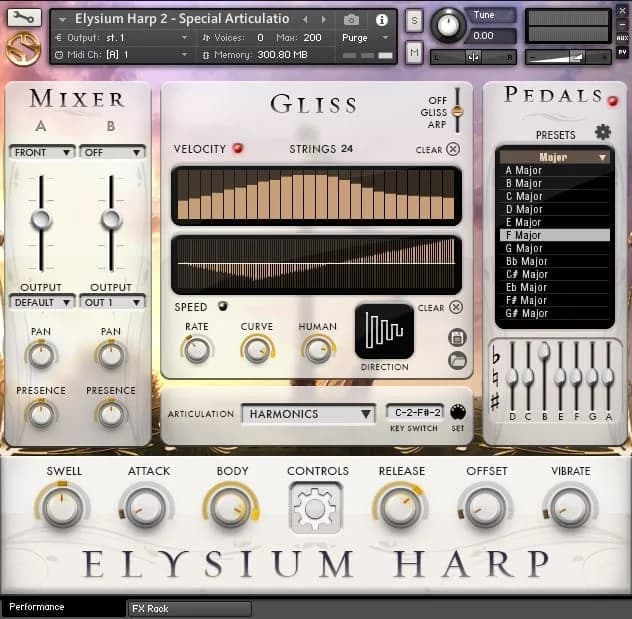The width and height of the screenshot is (632, 619).
Task: Toggle the Pedals red LED
Action: pos(613,101)
